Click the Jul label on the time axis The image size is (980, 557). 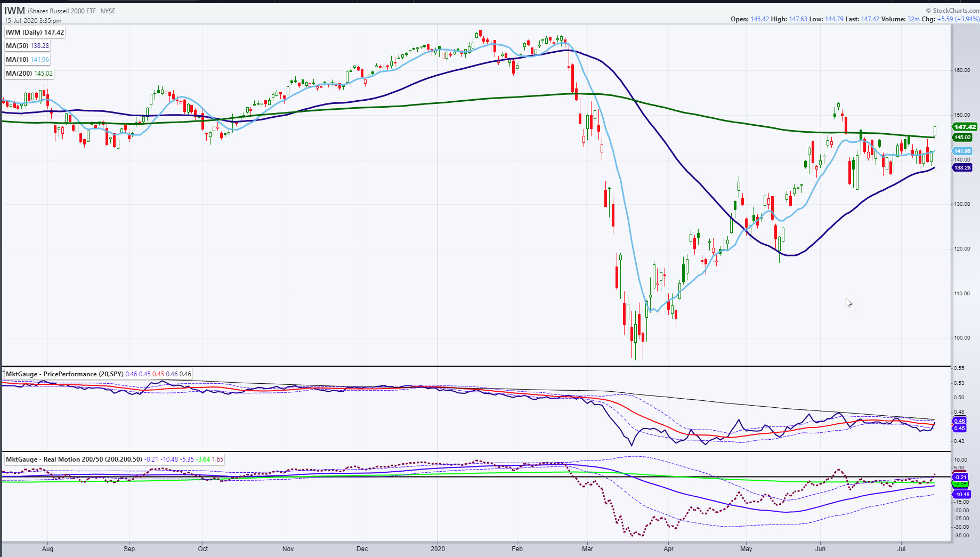coord(901,549)
